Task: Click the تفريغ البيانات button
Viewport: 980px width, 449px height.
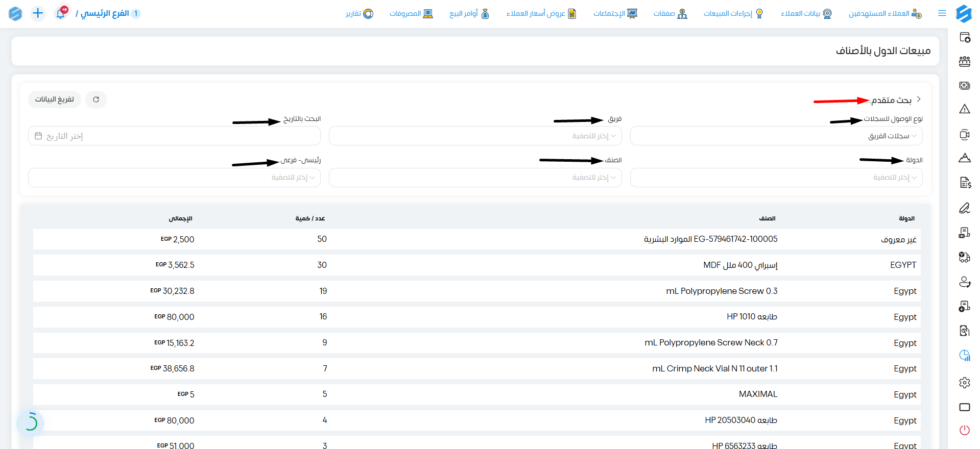Action: click(x=55, y=99)
